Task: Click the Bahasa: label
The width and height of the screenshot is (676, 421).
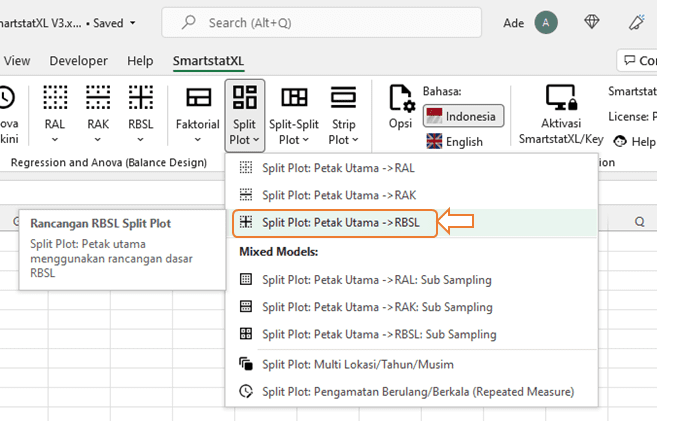Action: pos(442,91)
